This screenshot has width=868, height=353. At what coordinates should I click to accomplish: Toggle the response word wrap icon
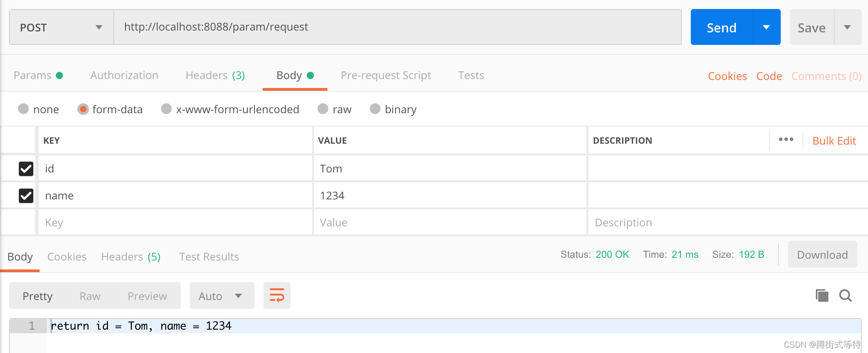[277, 296]
